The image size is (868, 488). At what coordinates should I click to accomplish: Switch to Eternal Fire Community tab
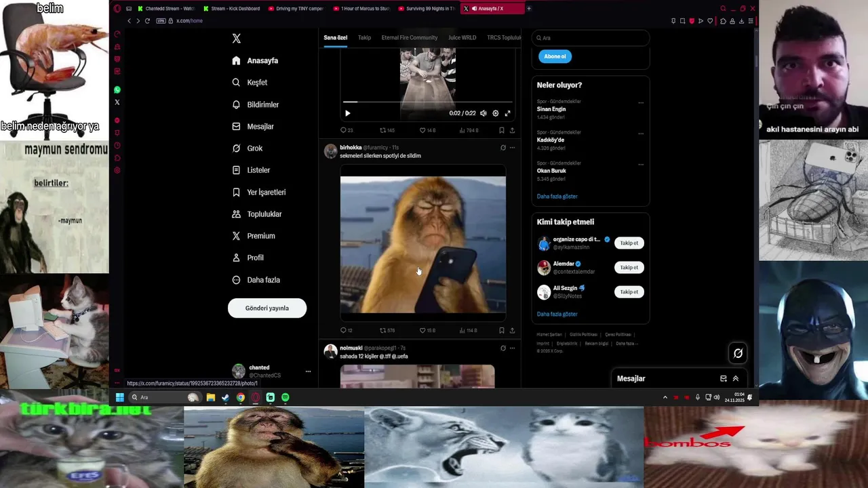(410, 38)
